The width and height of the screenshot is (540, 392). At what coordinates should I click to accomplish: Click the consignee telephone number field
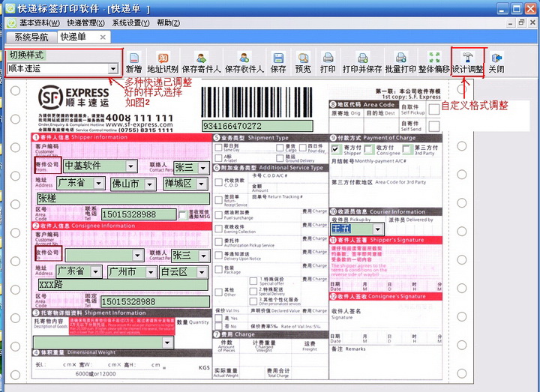(155, 302)
